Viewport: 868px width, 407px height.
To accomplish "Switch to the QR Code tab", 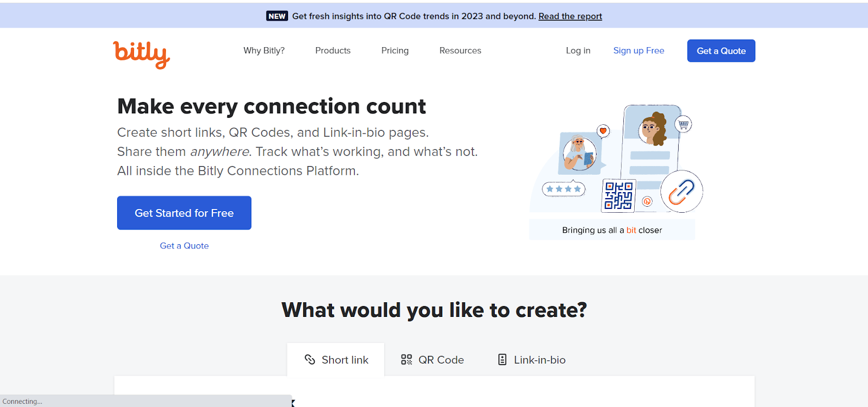I will pyautogui.click(x=432, y=359).
